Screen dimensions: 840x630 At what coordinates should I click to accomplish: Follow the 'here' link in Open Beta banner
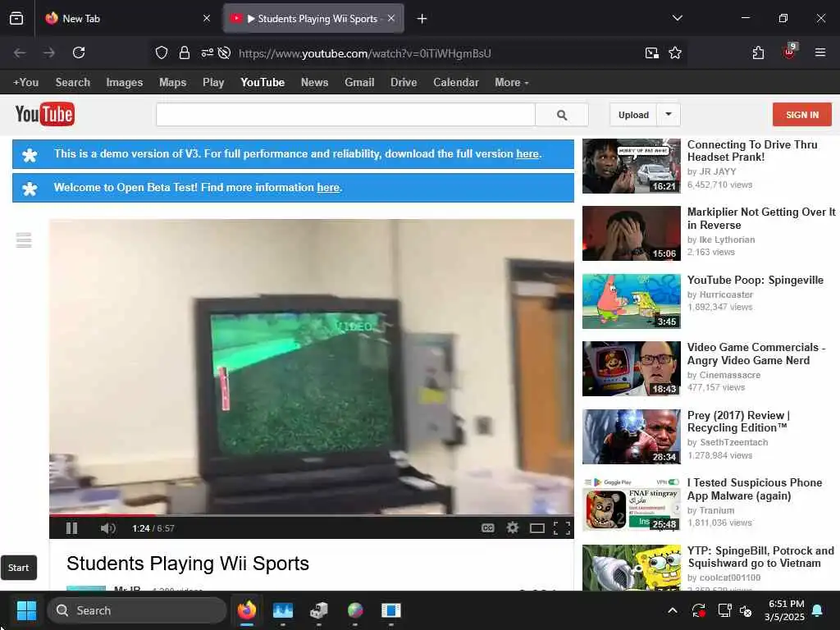(328, 188)
